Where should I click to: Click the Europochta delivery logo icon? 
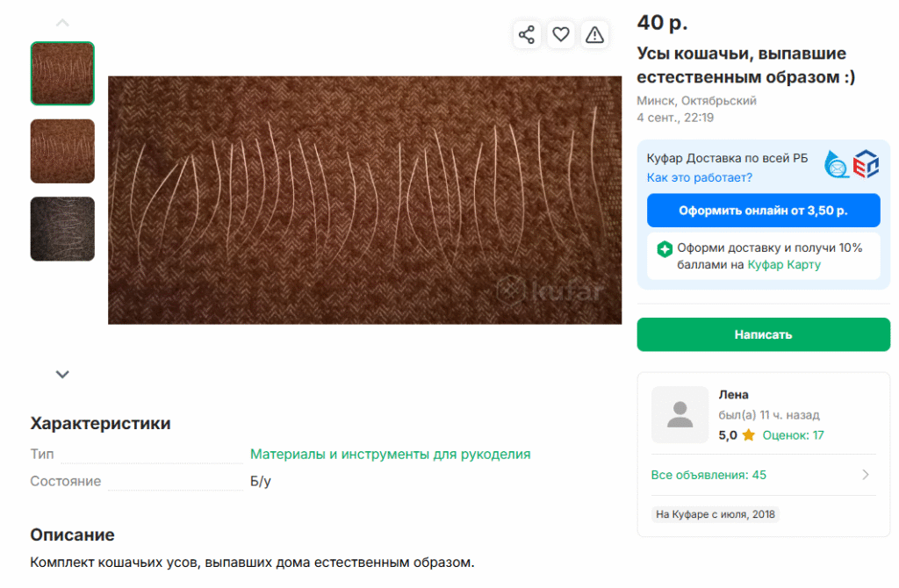(x=866, y=164)
